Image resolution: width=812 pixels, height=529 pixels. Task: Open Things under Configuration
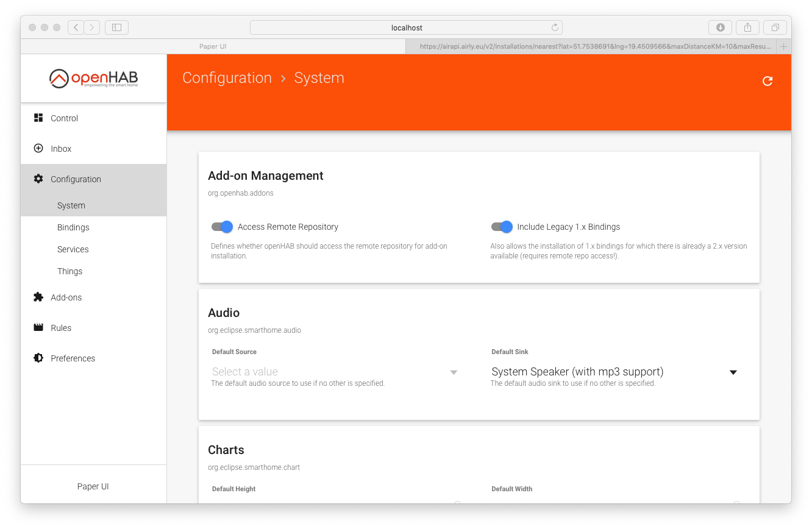[93, 271]
